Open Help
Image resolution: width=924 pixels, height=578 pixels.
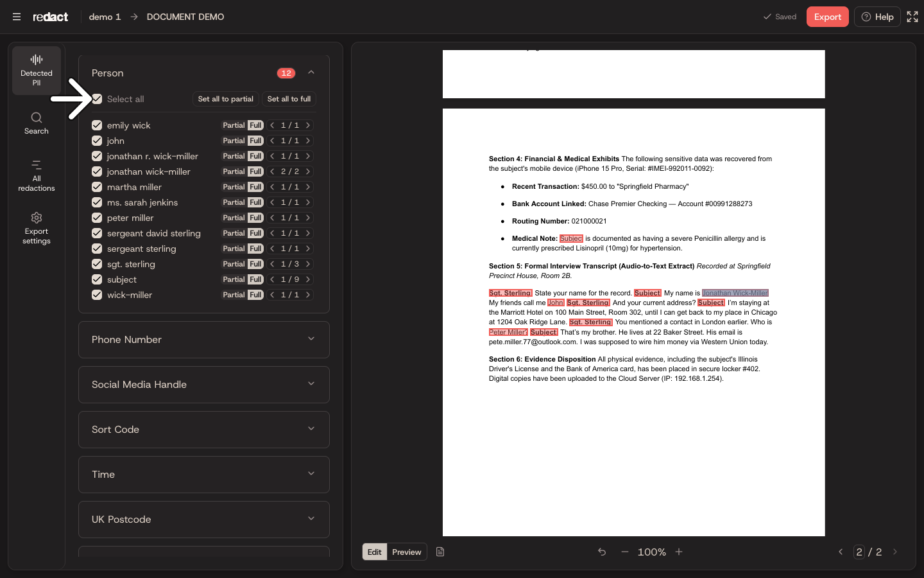(x=877, y=17)
